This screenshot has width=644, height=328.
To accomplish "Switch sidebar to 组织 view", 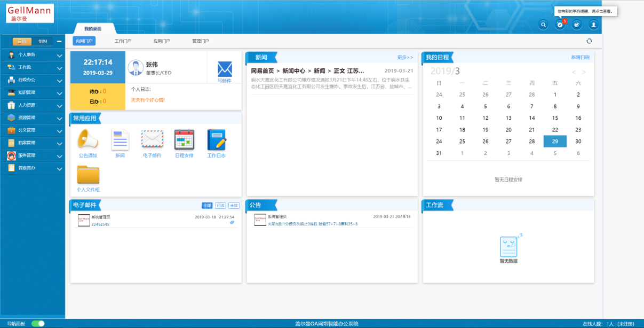I will [x=43, y=42].
